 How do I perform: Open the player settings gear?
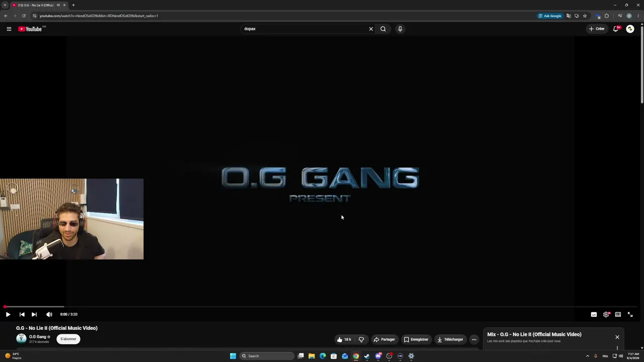coord(606,314)
